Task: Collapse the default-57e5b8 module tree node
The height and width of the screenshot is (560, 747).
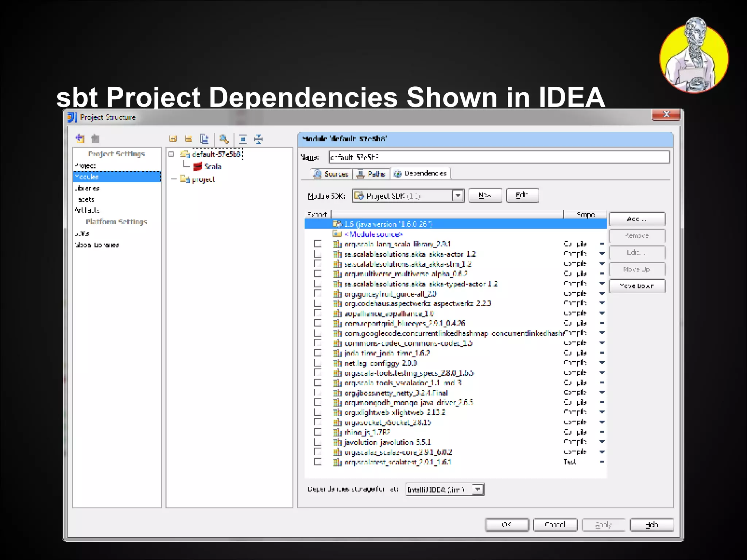Action: [x=171, y=154]
